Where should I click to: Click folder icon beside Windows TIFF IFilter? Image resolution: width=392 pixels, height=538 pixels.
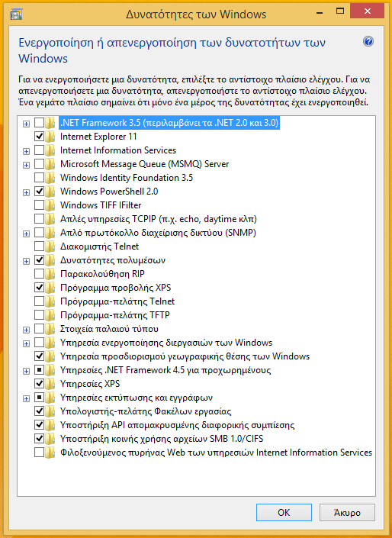coord(50,205)
